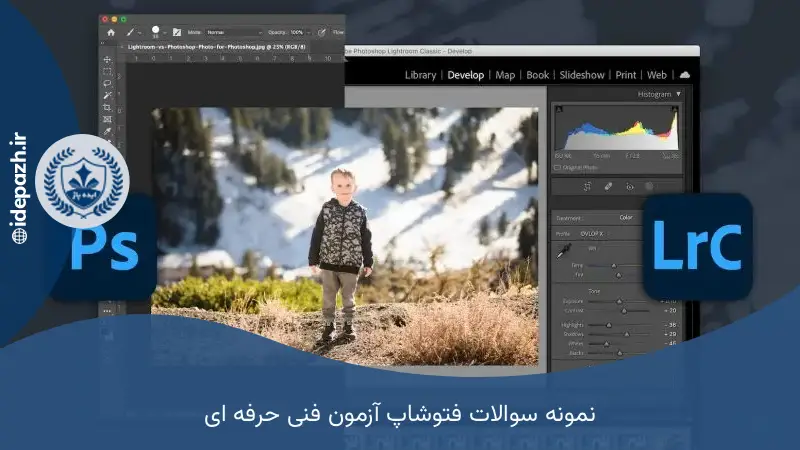Screen dimensions: 800x450
Task: Switch to Library module
Action: 420,75
